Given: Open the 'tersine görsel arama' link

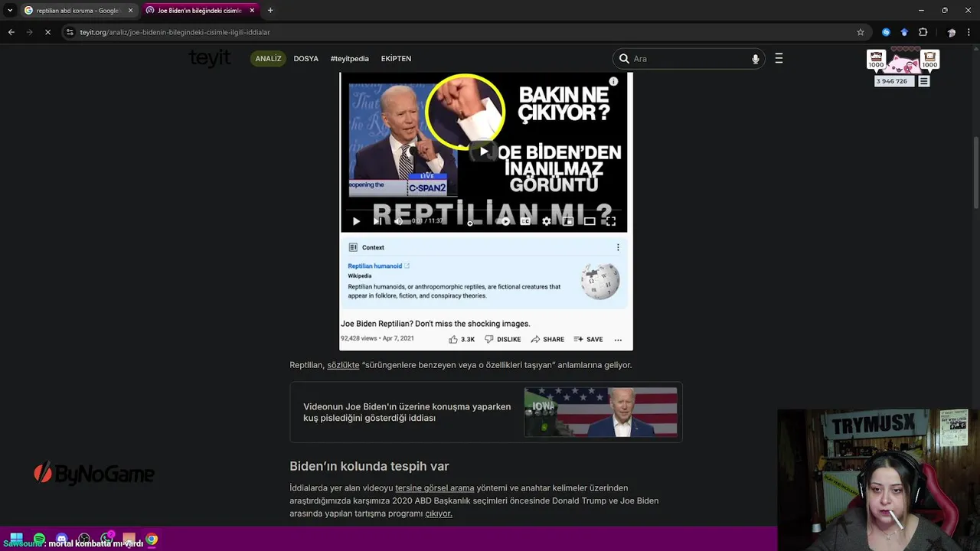Looking at the screenshot, I should click(435, 488).
